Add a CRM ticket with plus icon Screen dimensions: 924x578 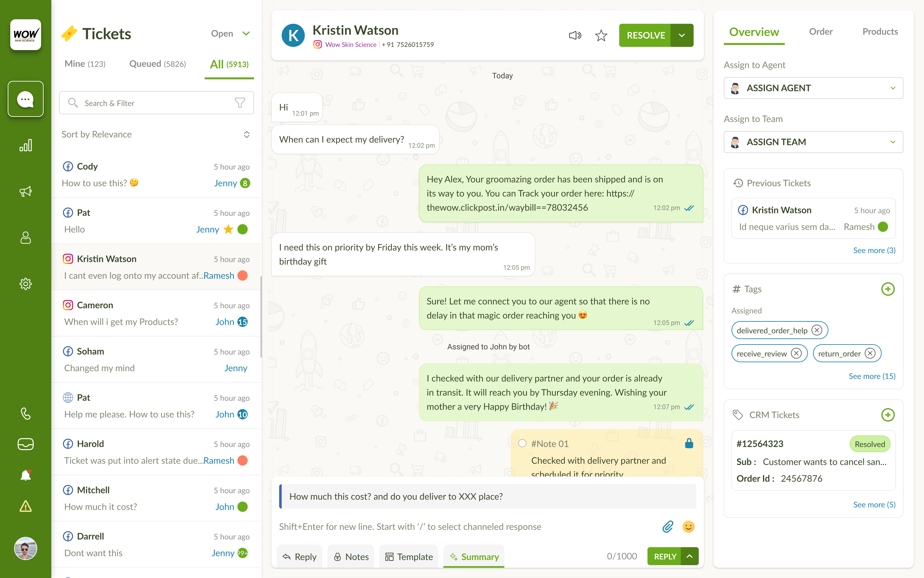(888, 415)
